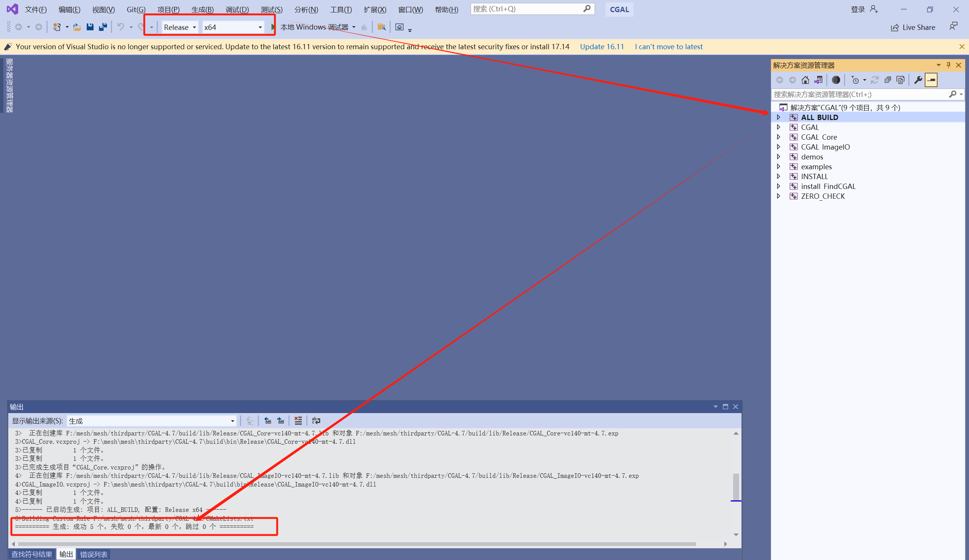Click the Sync with Active Document icon

coord(874,80)
